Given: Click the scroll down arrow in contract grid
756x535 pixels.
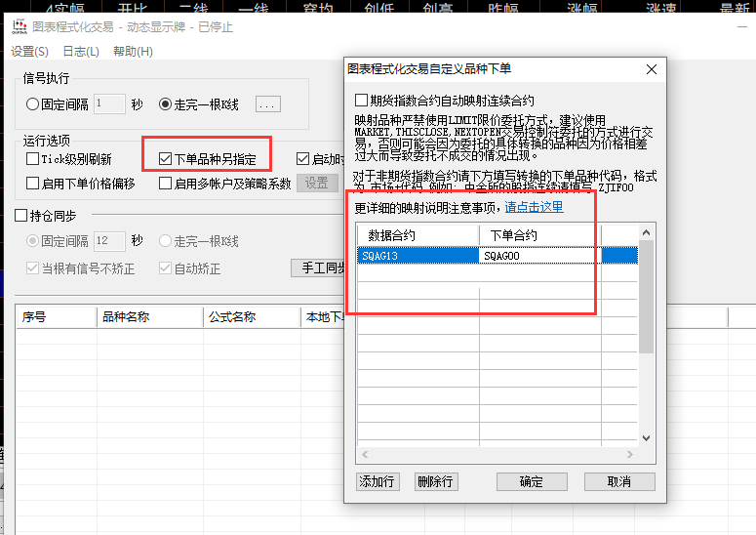Looking at the screenshot, I should tap(647, 438).
